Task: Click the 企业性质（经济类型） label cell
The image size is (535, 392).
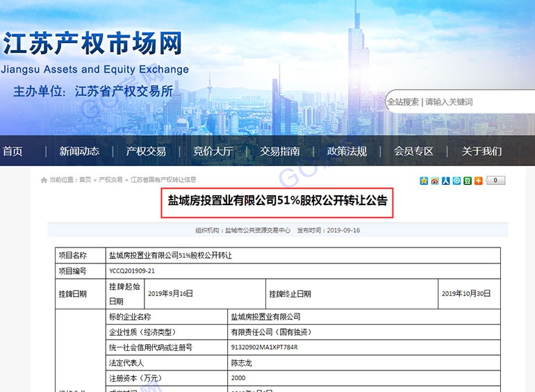Action: [x=167, y=332]
